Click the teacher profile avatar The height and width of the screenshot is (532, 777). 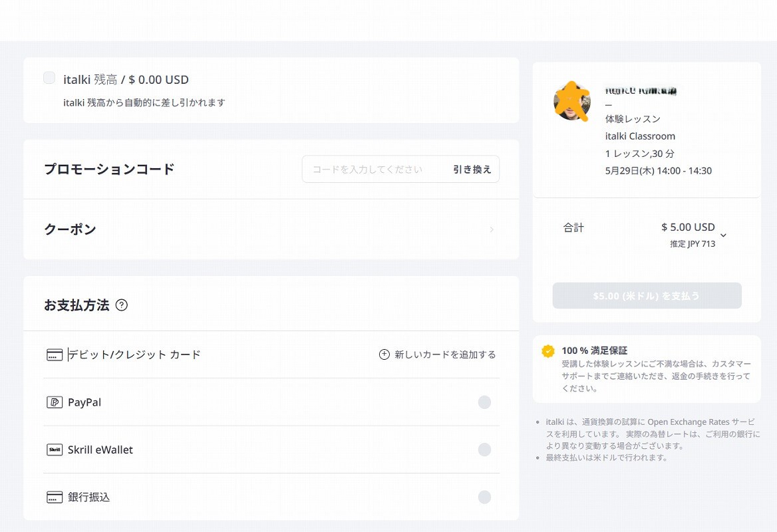pyautogui.click(x=572, y=102)
